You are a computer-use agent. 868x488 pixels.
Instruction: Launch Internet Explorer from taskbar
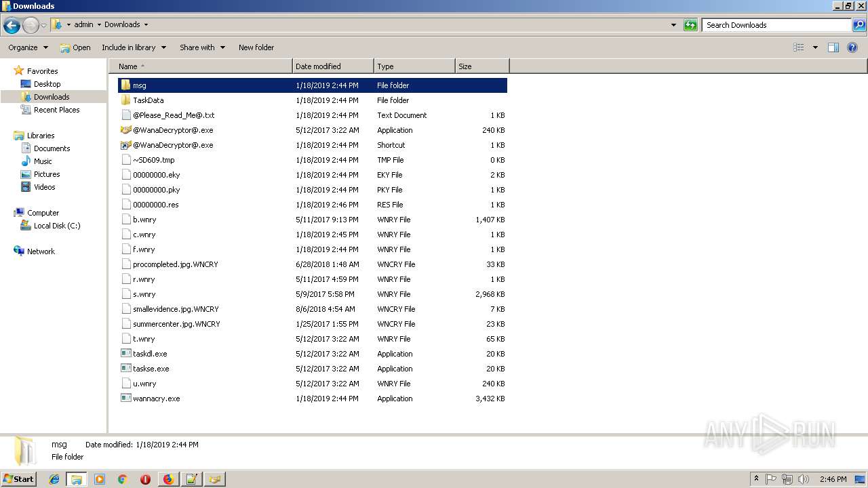[54, 479]
